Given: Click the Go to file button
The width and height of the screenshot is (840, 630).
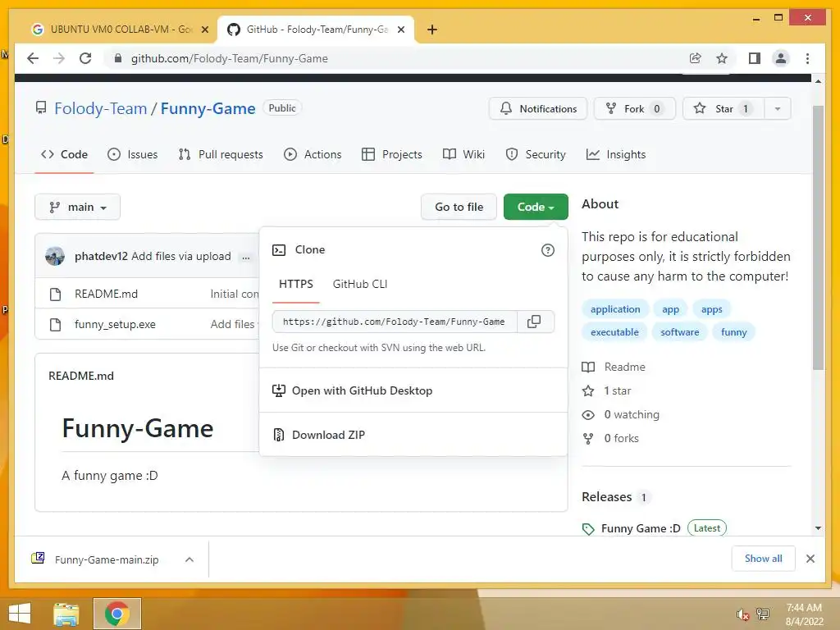Looking at the screenshot, I should coord(459,207).
